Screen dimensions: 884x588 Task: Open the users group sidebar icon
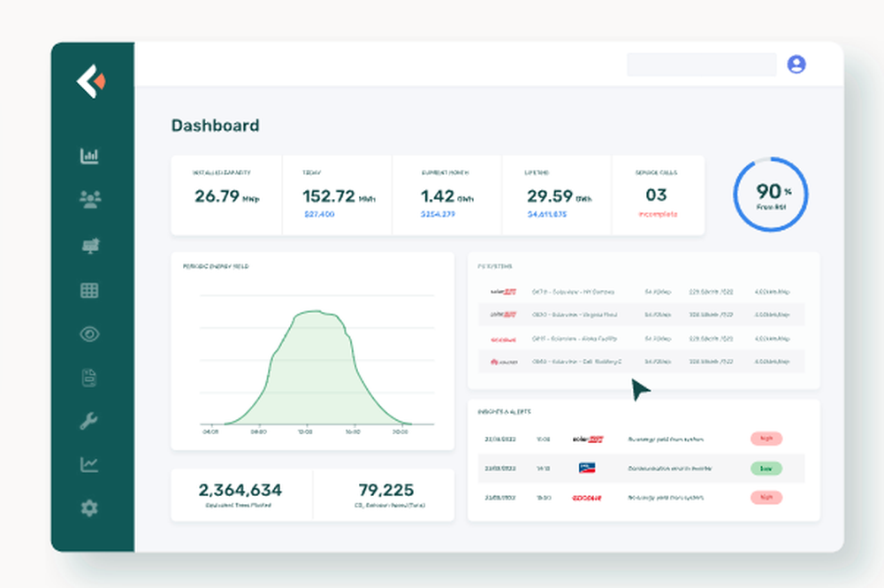tap(89, 200)
